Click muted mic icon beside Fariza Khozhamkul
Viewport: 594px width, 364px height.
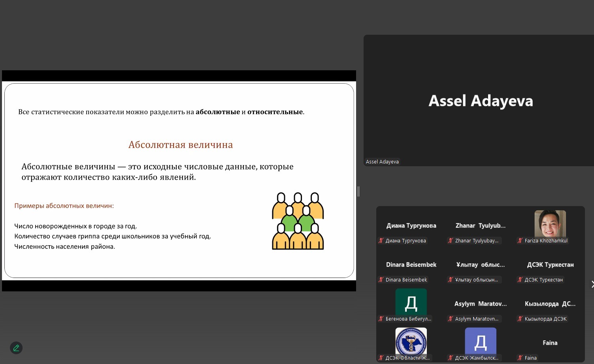520,241
